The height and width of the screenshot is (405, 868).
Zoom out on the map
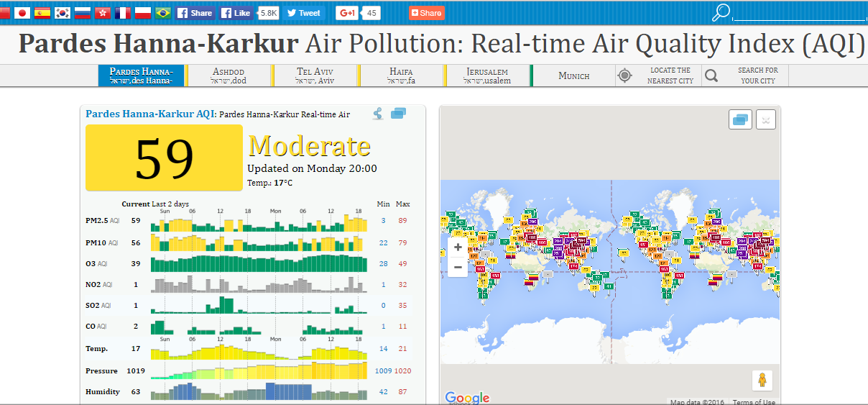click(458, 267)
